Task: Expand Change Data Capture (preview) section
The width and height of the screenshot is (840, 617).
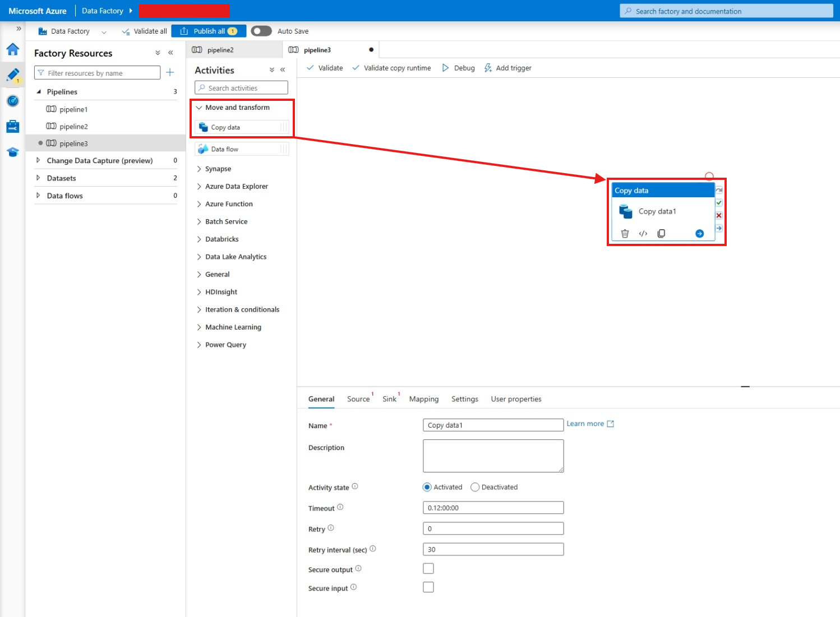Action: [x=38, y=160]
